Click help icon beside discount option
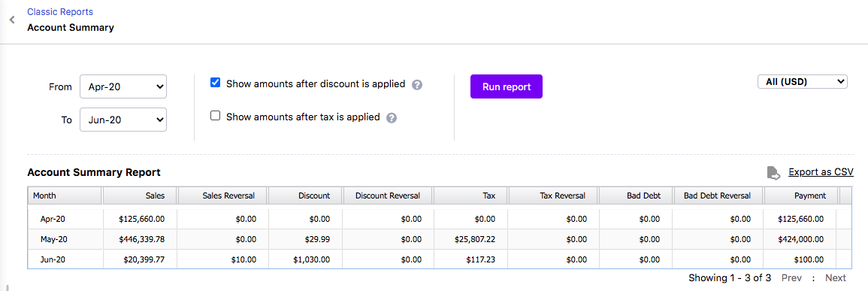Viewport: 868px width, 291px height. 417,85
